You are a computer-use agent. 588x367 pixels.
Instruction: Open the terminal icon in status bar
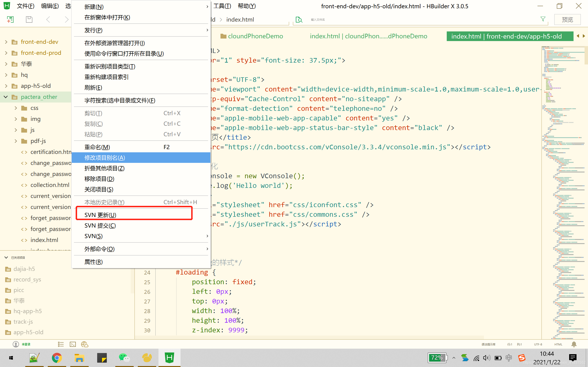(73, 344)
